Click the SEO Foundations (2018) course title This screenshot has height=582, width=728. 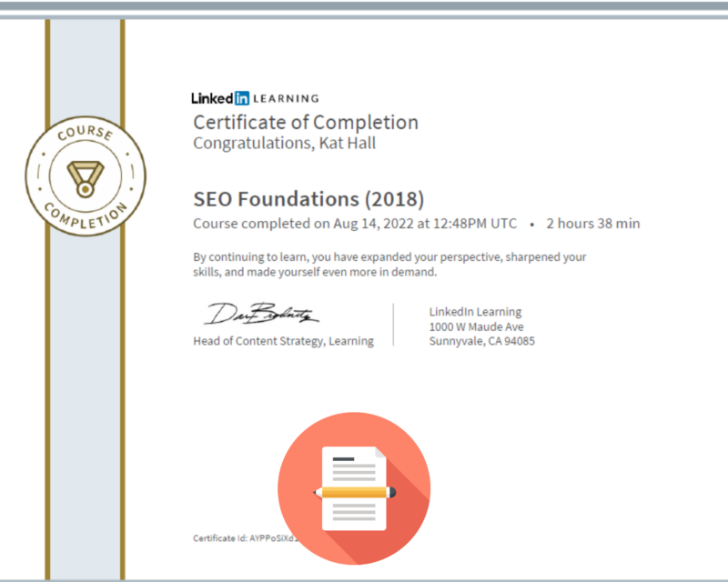tap(308, 199)
